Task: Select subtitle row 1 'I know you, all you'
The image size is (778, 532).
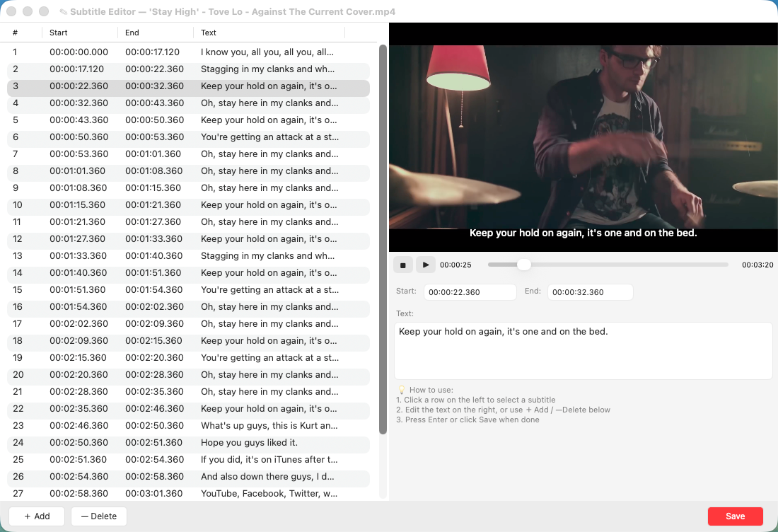Action: (x=189, y=52)
